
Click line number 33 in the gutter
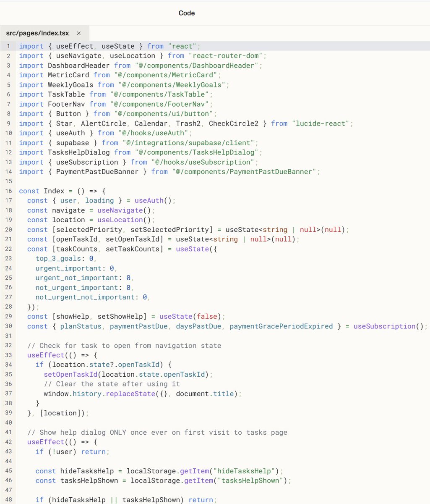(x=8, y=355)
